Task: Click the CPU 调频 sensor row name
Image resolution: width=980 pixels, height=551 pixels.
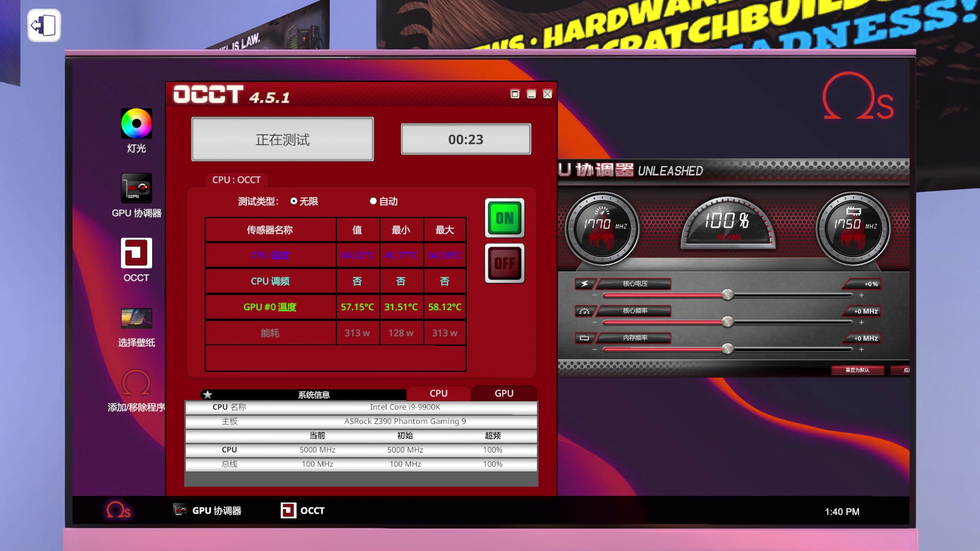Action: pyautogui.click(x=270, y=281)
